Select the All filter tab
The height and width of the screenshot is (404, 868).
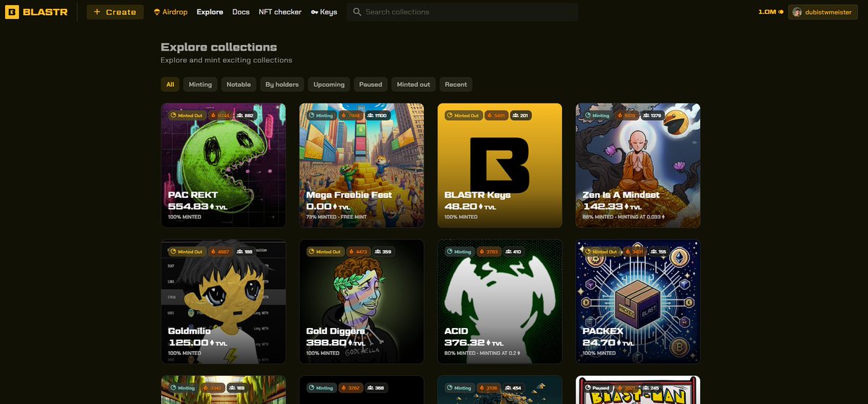[170, 85]
